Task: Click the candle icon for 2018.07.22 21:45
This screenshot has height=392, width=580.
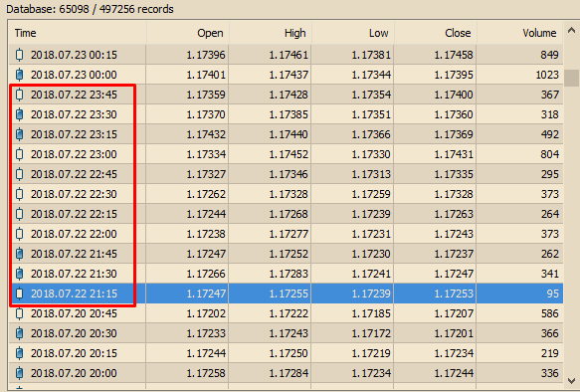Action: [20, 254]
